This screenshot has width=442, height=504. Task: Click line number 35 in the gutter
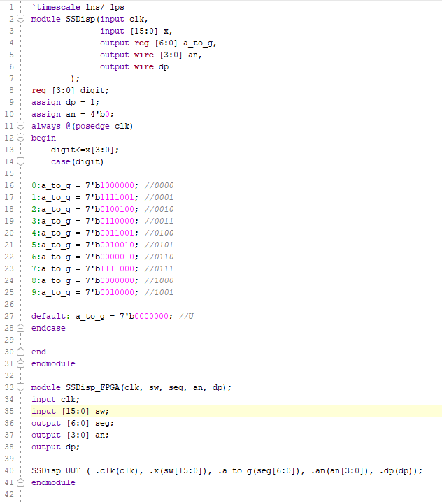tap(9, 411)
